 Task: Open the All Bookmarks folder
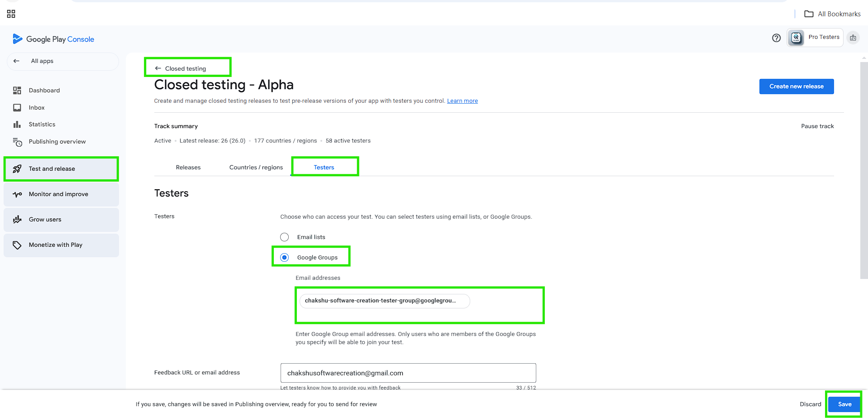(x=832, y=14)
